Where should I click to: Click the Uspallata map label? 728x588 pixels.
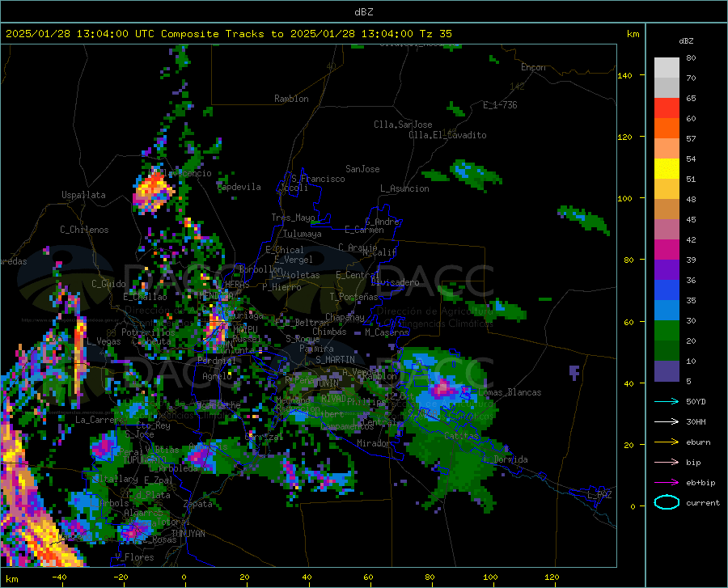pos(83,195)
